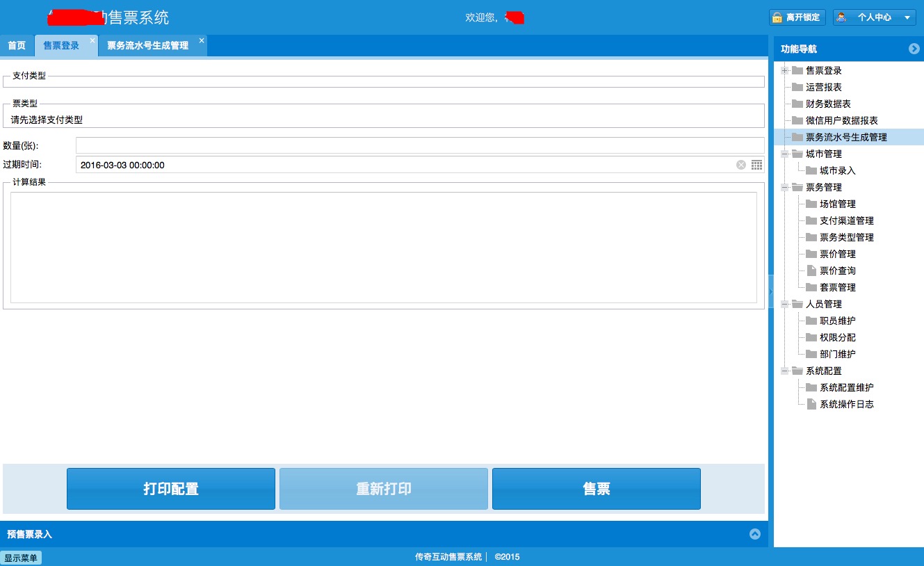The width and height of the screenshot is (924, 566).
Task: Click the 打印配置 button
Action: click(x=171, y=489)
